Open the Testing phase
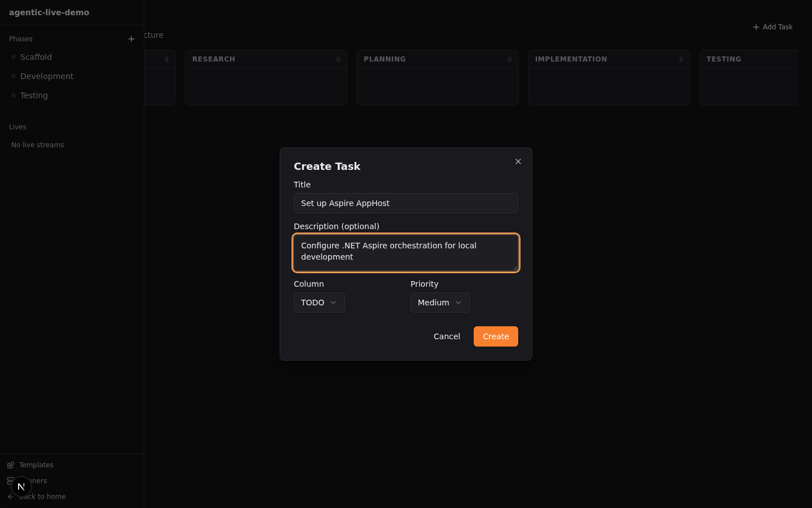 [34, 95]
